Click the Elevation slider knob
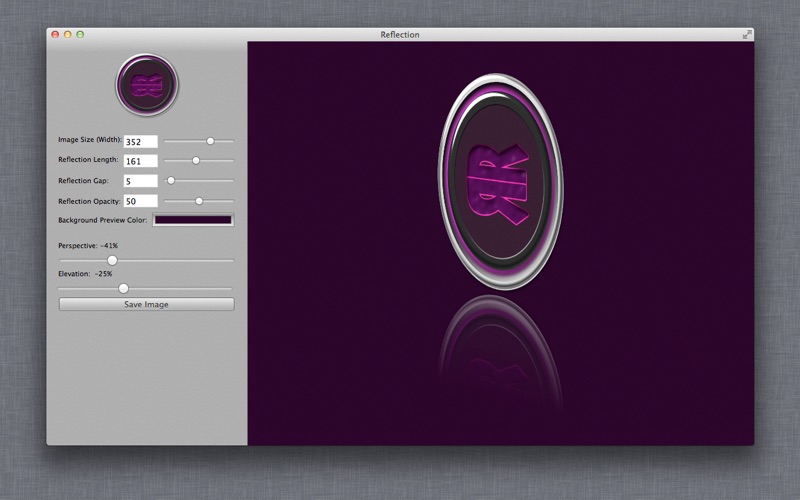Image resolution: width=800 pixels, height=500 pixels. tap(123, 288)
